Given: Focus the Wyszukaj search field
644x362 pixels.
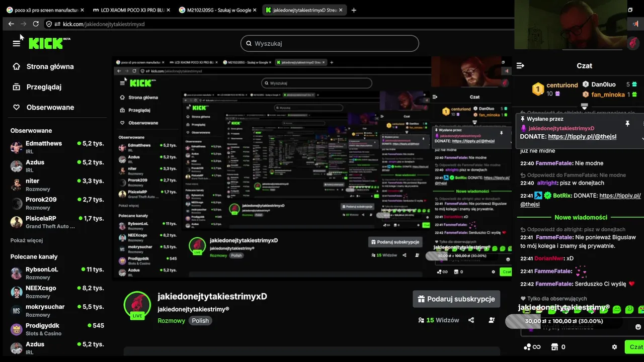Looking at the screenshot, I should click(x=330, y=43).
